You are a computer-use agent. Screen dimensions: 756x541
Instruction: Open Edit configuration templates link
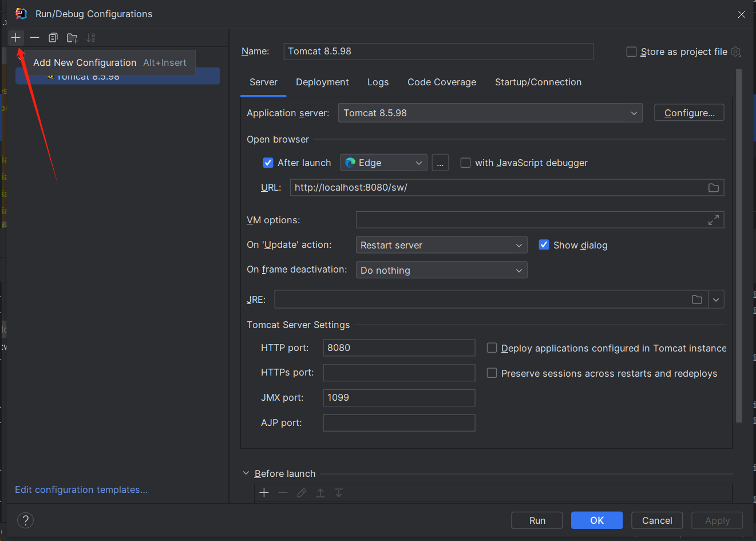click(x=81, y=490)
